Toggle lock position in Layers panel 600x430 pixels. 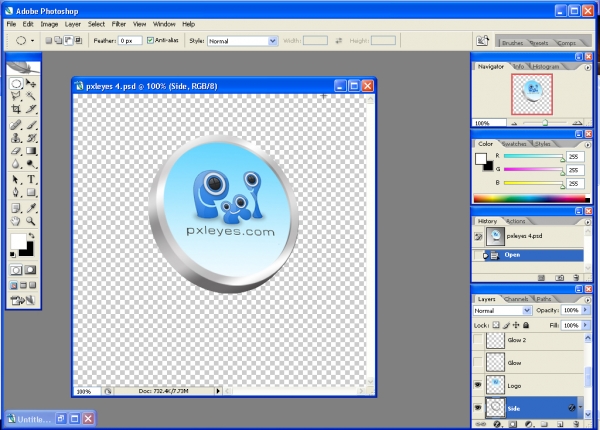tap(516, 325)
